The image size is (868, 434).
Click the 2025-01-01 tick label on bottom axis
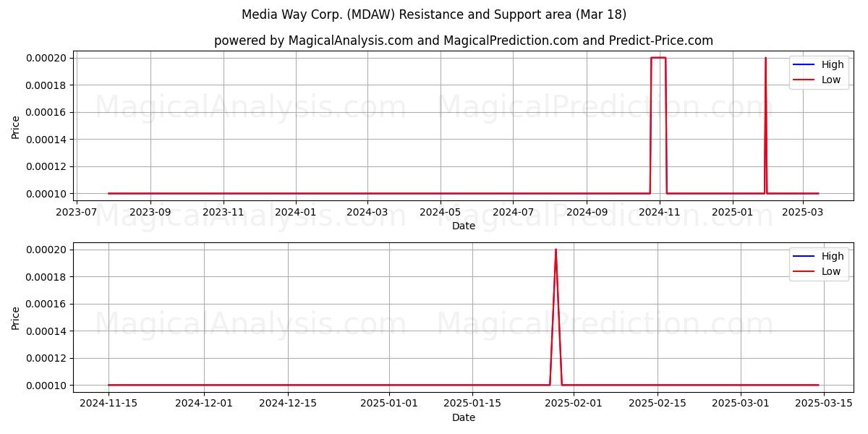pos(389,404)
